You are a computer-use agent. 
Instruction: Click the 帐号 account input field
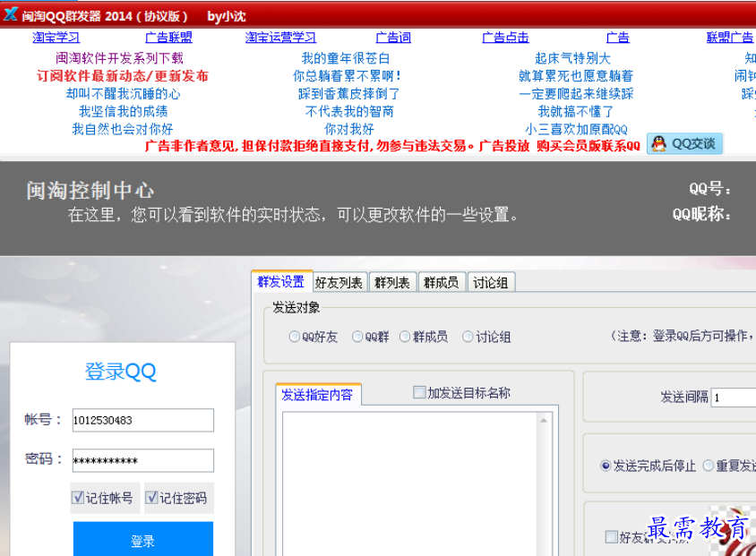(x=143, y=420)
